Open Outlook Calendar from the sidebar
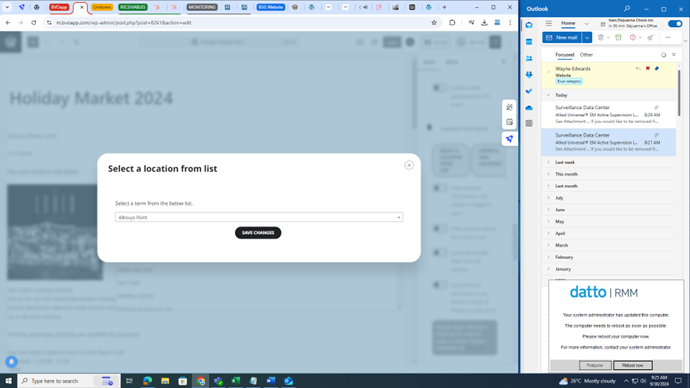This screenshot has width=690, height=388. (x=529, y=42)
